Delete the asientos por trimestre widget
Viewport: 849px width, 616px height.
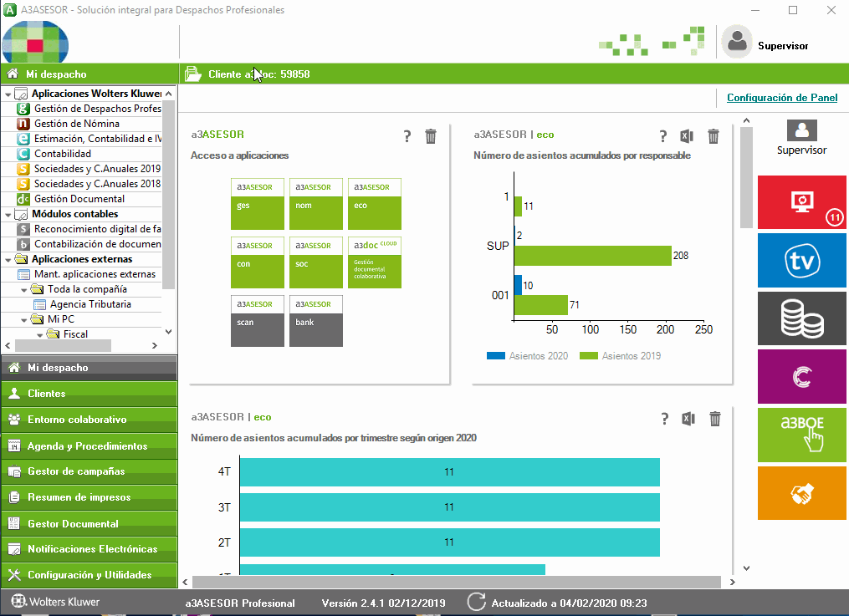pyautogui.click(x=715, y=419)
